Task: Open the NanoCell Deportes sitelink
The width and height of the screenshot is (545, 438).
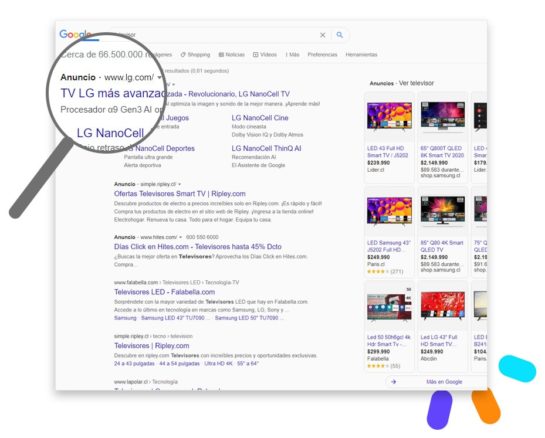Action: click(164, 148)
